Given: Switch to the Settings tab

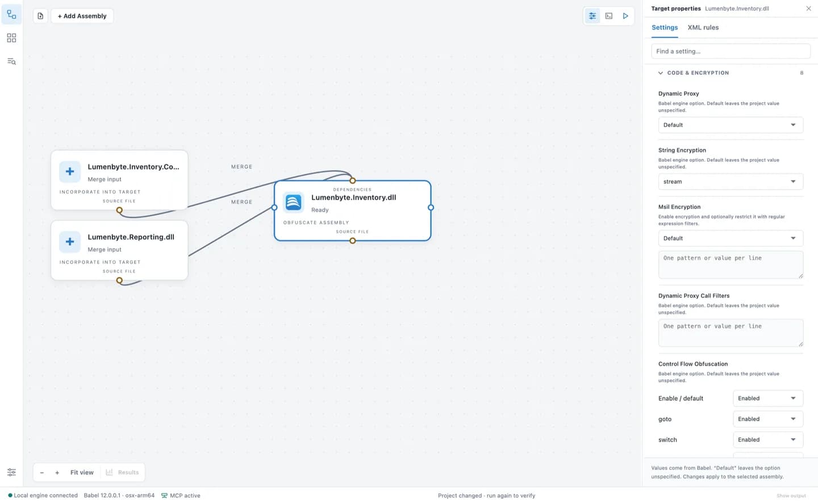Looking at the screenshot, I should (665, 27).
